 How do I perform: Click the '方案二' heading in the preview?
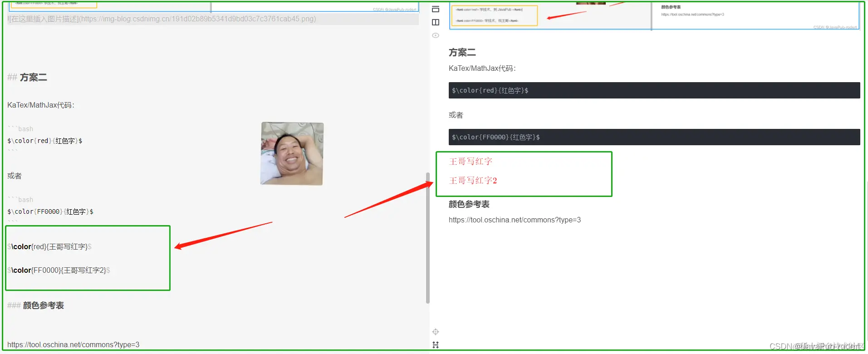coord(462,53)
